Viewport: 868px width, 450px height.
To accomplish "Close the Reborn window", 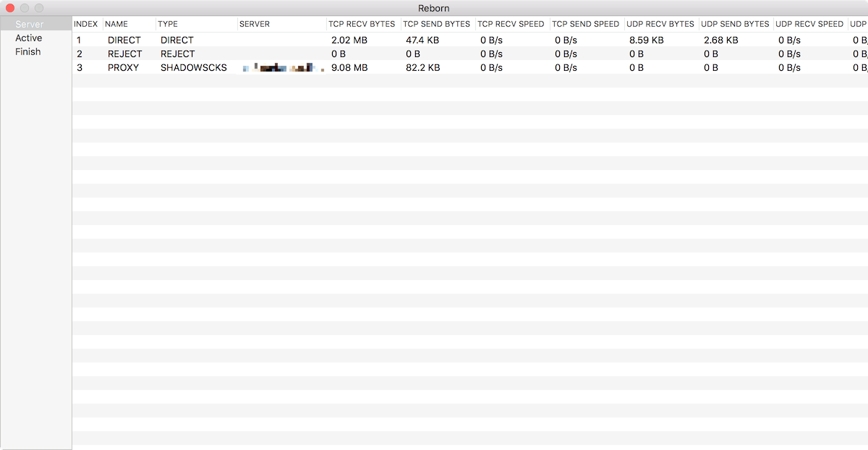I will [x=10, y=8].
